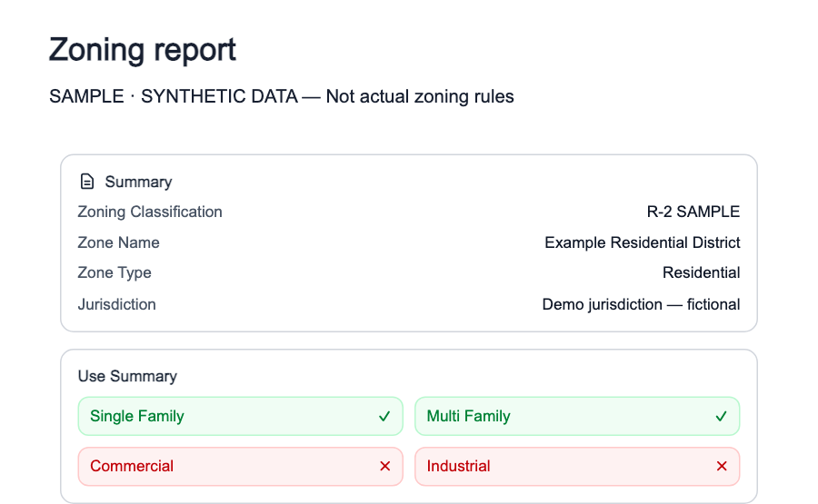The image size is (818, 504).
Task: Click the Zoning report heading
Action: 143,50
